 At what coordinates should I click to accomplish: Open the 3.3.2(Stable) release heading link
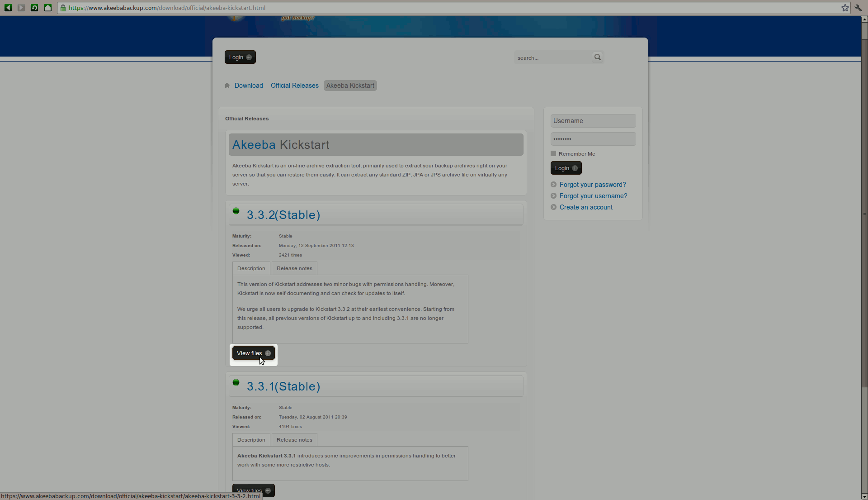(283, 215)
